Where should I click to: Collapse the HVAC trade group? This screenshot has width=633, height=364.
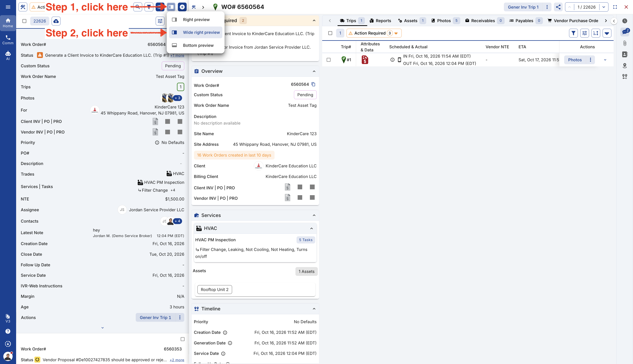311,228
